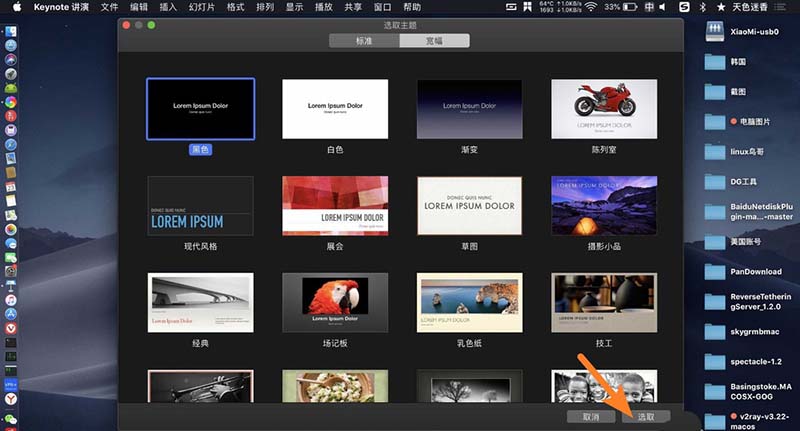Click the Keynote podium icon in Dock
Screen dimensions: 800x431
point(11,286)
